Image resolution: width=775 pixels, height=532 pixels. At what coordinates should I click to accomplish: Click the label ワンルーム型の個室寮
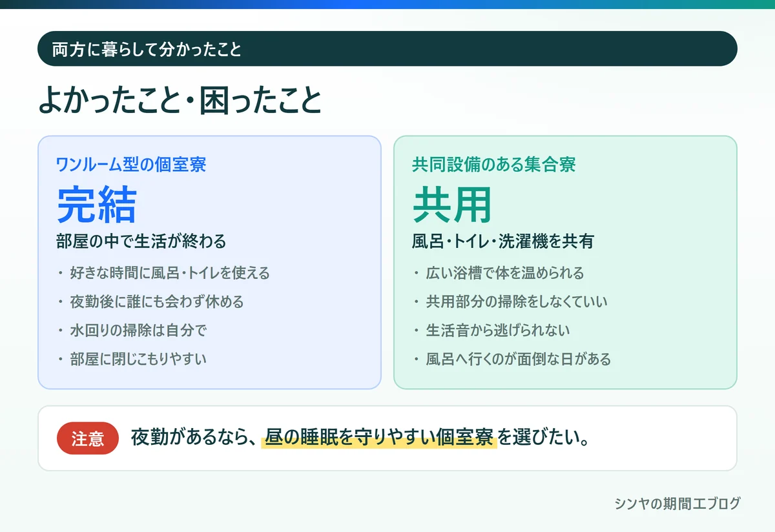coord(131,164)
